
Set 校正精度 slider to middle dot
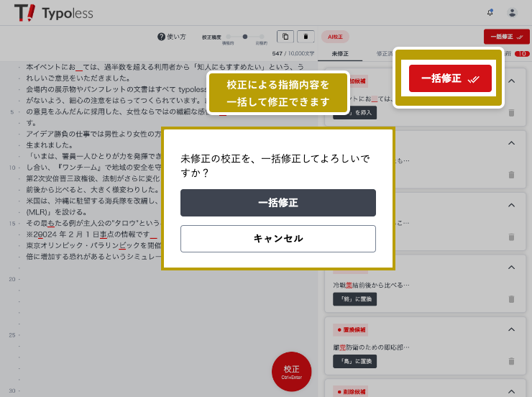[245, 37]
